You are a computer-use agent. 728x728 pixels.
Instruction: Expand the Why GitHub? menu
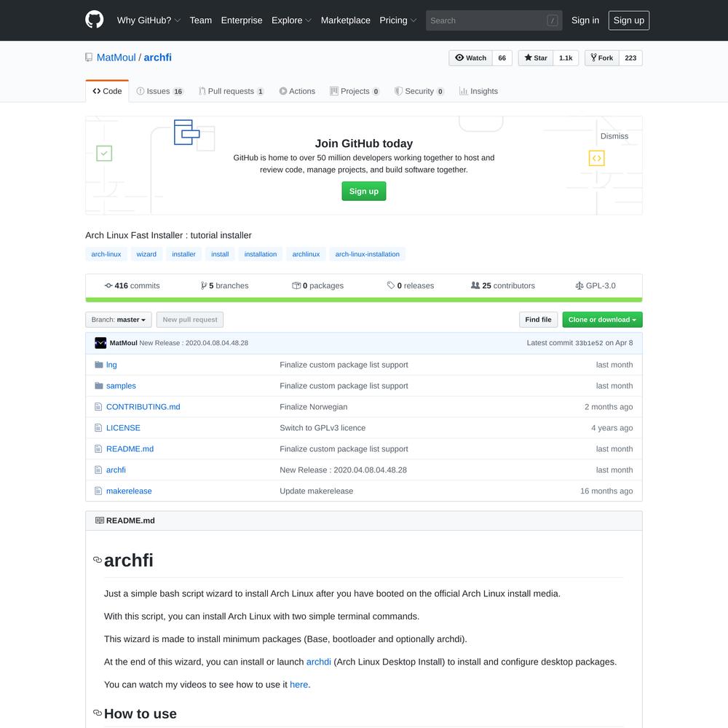click(149, 20)
